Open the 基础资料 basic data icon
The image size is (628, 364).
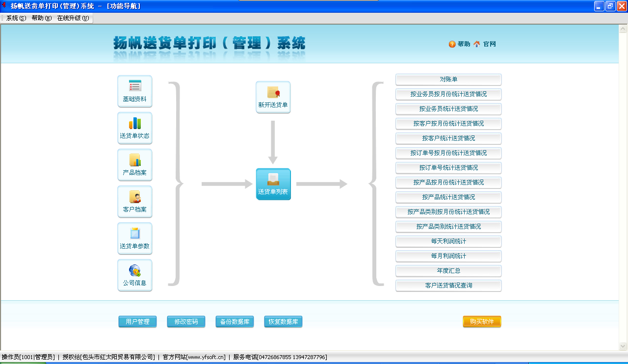click(135, 91)
